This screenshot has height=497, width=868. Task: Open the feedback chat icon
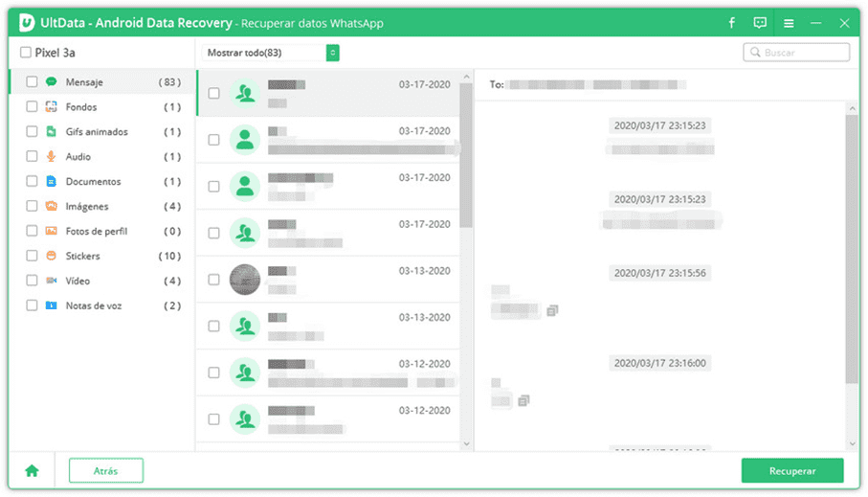tap(760, 23)
